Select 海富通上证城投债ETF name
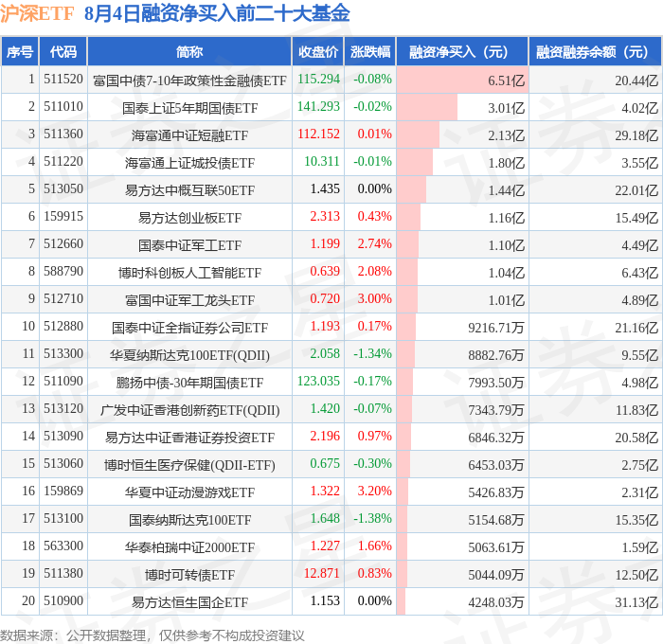The height and width of the screenshot is (644, 663). click(189, 163)
